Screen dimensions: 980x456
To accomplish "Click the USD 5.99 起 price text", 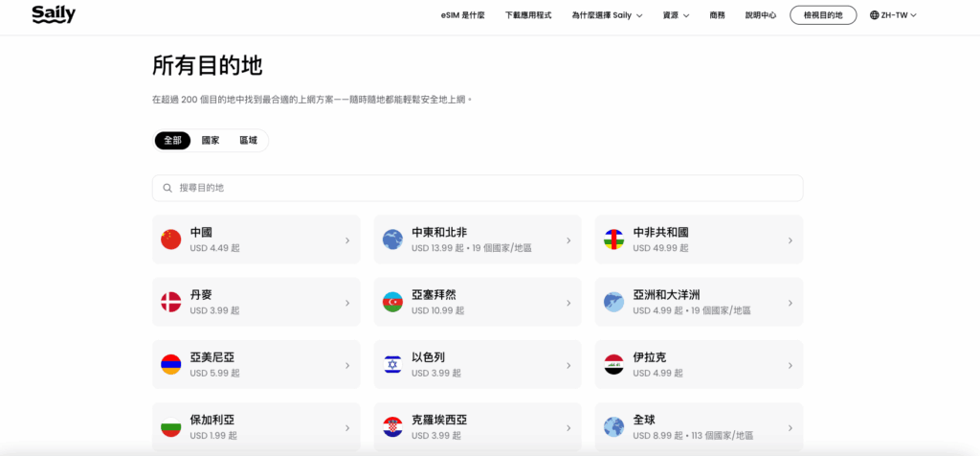I will (215, 374).
